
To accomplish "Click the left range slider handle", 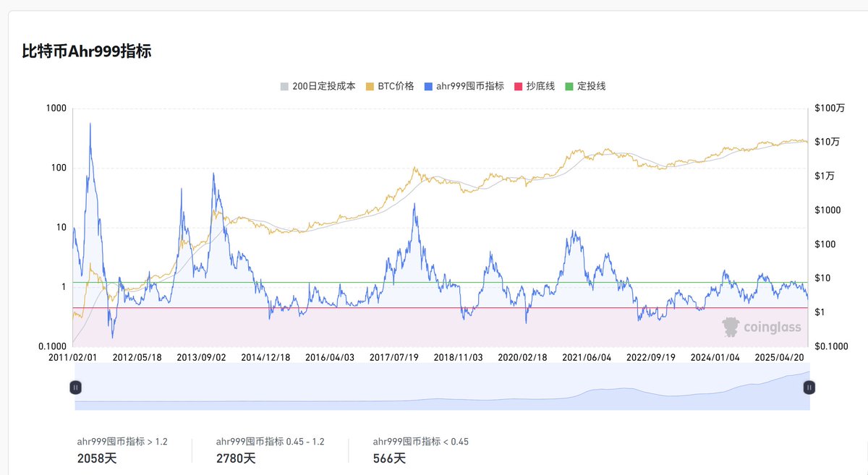I will click(75, 388).
